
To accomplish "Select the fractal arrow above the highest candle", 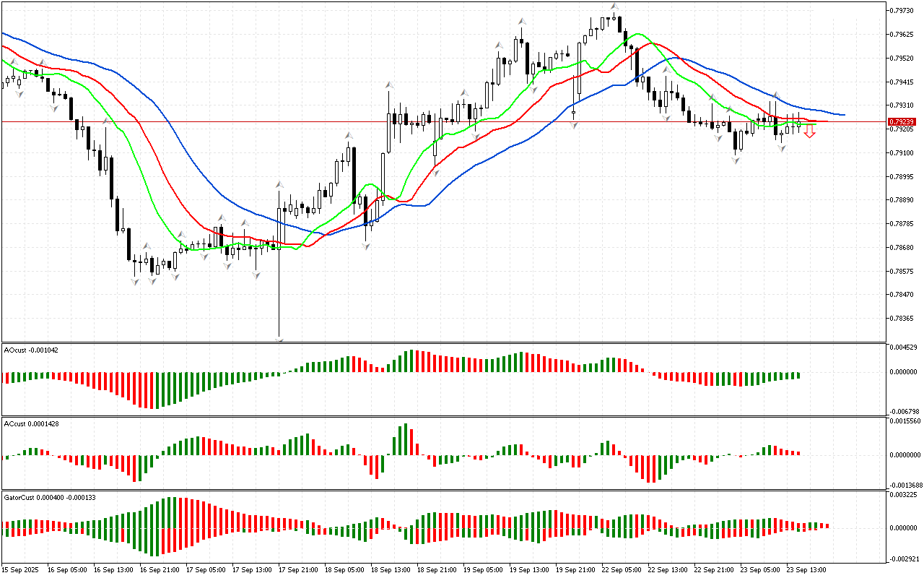I will (614, 7).
